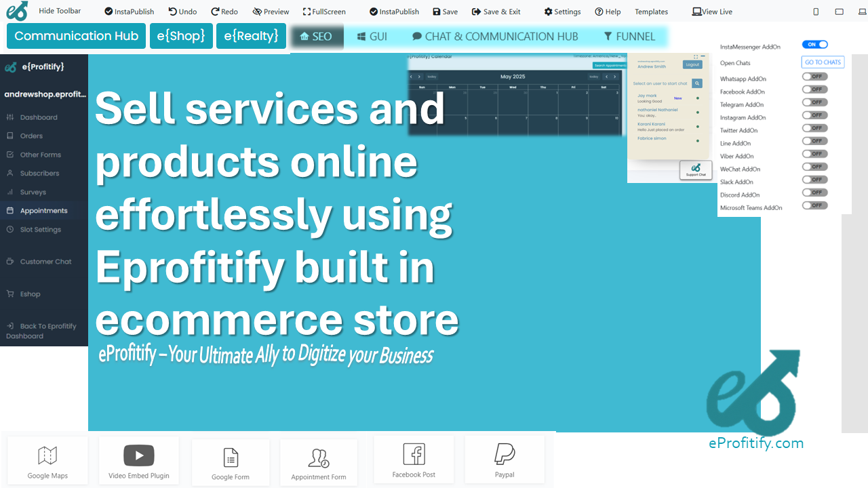Insert the Facebook Post plugin
868x488 pixels.
pos(414,460)
